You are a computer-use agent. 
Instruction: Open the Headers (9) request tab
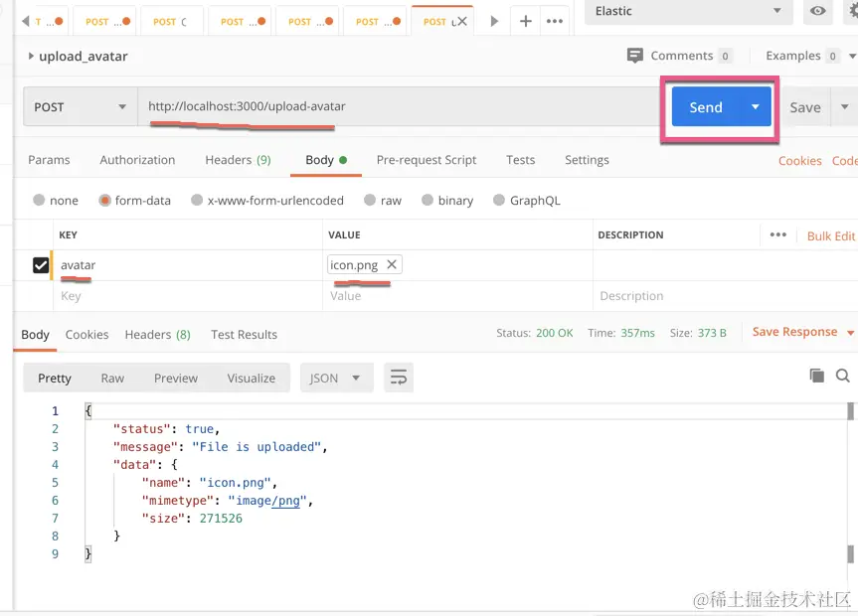pyautogui.click(x=238, y=160)
